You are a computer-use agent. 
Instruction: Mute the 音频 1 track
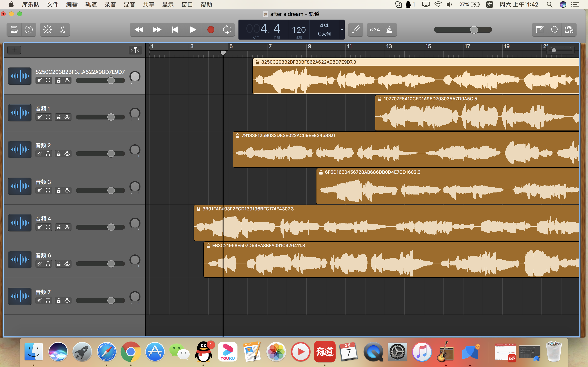39,117
